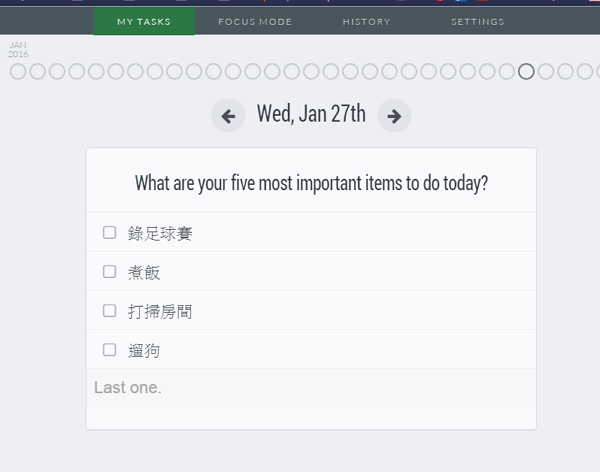Open the My Tasks tab
This screenshot has height=472, width=600.
pyautogui.click(x=144, y=22)
